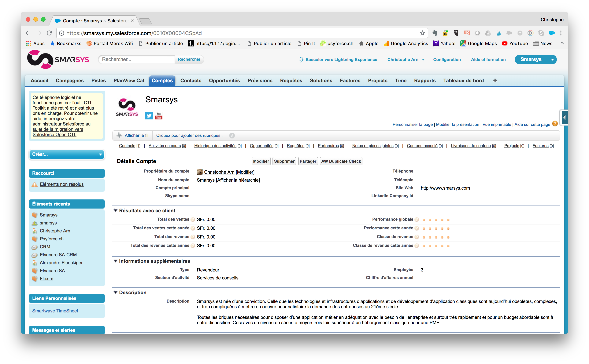This screenshot has width=589, height=364.
Task: Open the Accueil tab
Action: [39, 81]
